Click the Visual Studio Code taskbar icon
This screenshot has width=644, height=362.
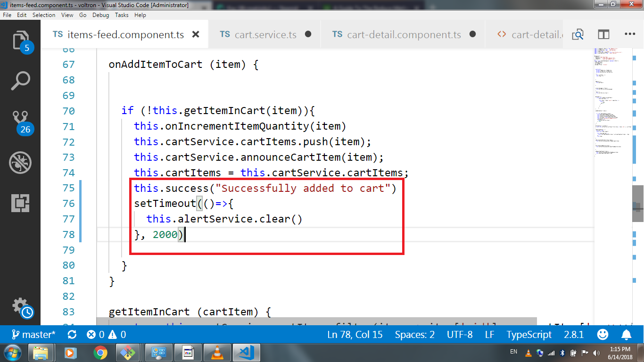point(246,352)
